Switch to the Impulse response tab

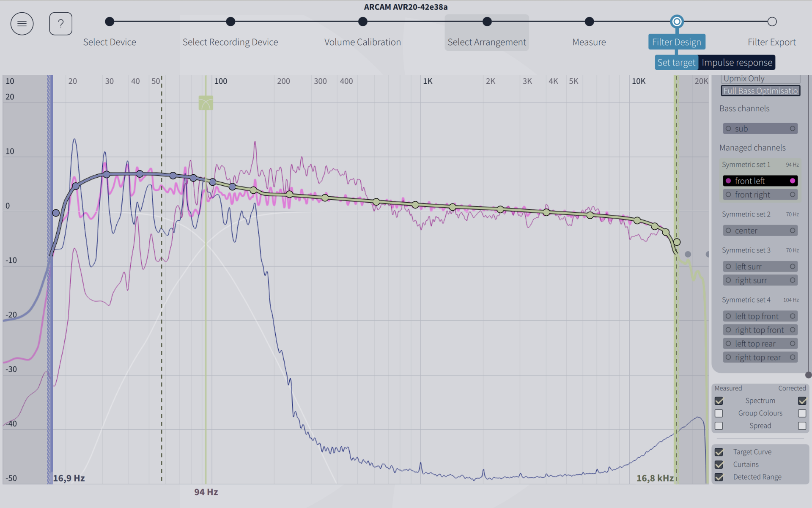[x=737, y=63]
